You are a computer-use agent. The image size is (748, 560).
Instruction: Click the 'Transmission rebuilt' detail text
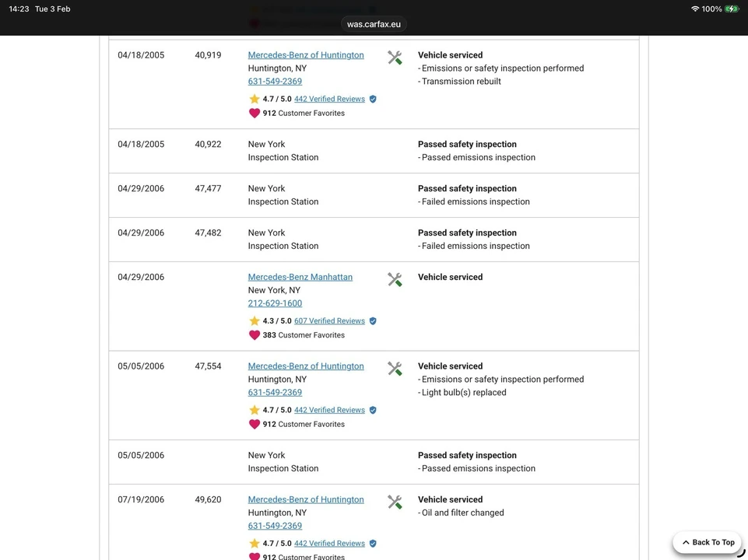pos(462,82)
